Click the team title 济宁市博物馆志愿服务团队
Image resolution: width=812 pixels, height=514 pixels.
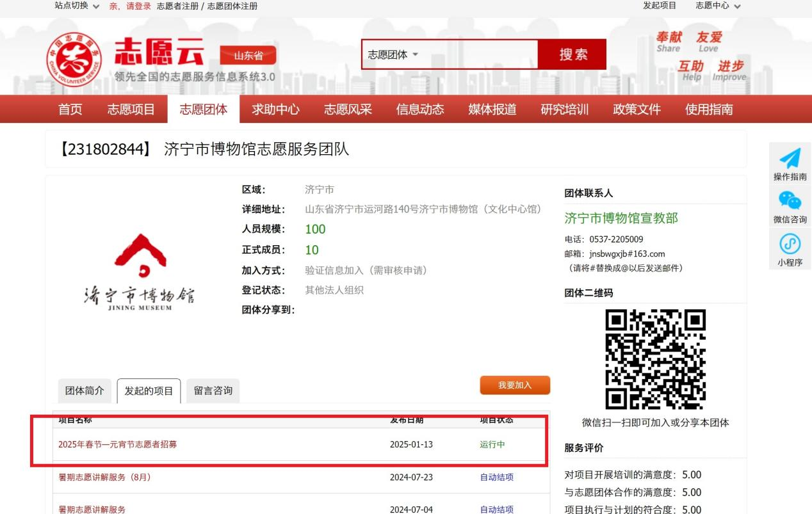(257, 149)
